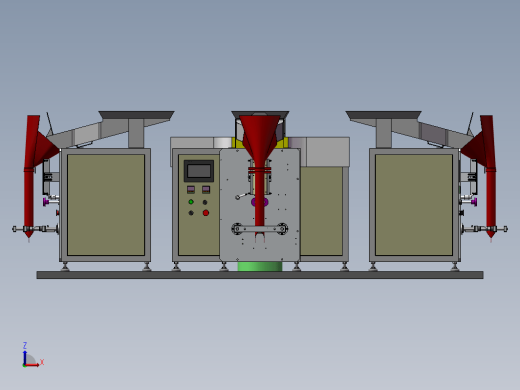Select the green cylinder under the center machine
This screenshot has width=520, height=390.
(260, 266)
